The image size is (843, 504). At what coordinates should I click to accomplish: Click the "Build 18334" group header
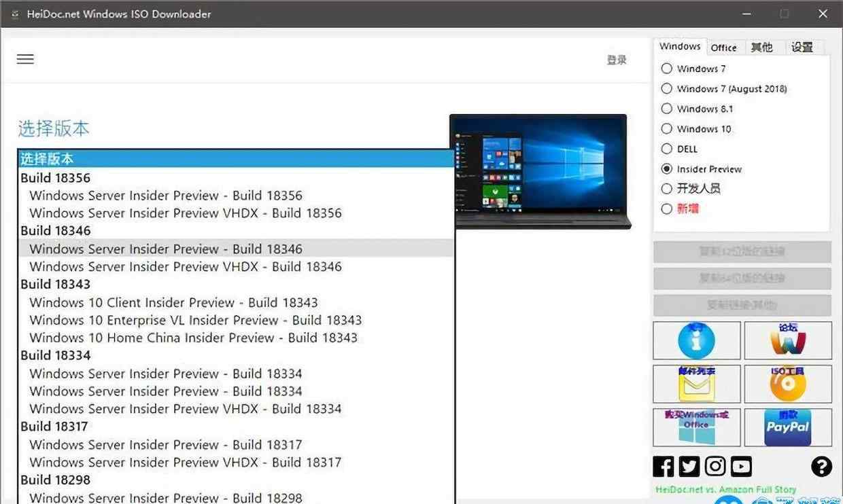(x=56, y=355)
